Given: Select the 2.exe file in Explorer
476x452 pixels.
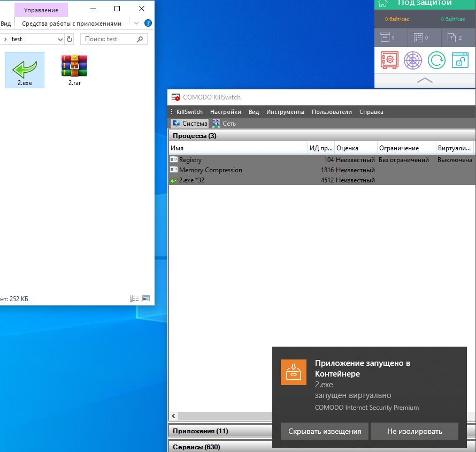Looking at the screenshot, I should click(25, 70).
